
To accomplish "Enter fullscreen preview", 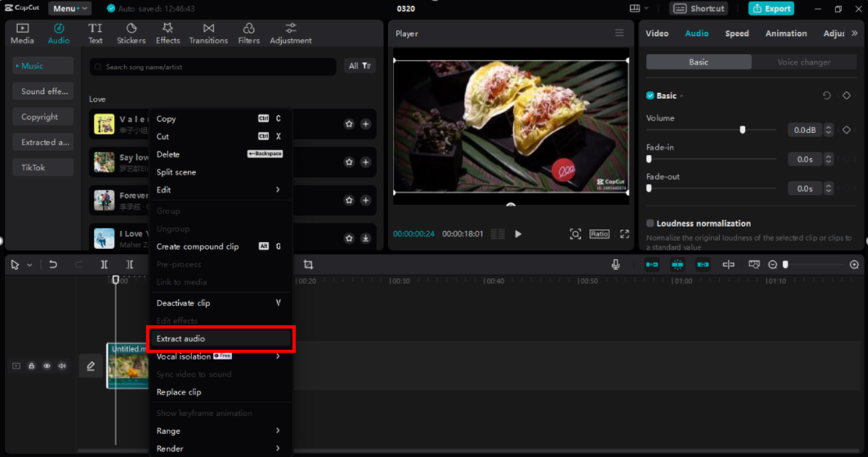I will click(x=625, y=234).
